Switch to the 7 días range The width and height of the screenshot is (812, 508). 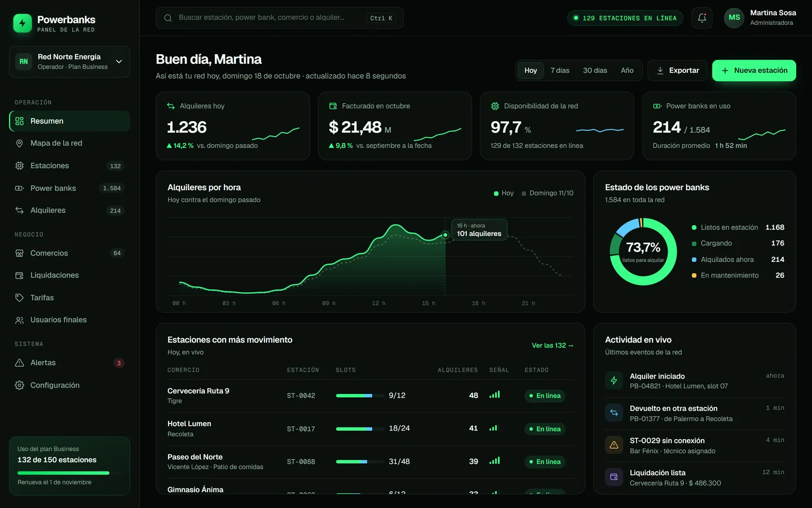click(560, 71)
